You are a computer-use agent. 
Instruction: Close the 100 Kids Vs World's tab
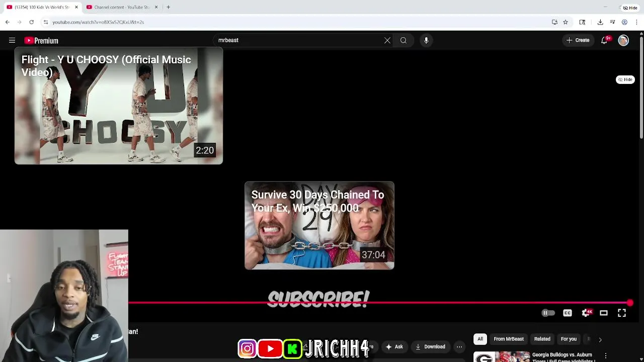coord(76,7)
